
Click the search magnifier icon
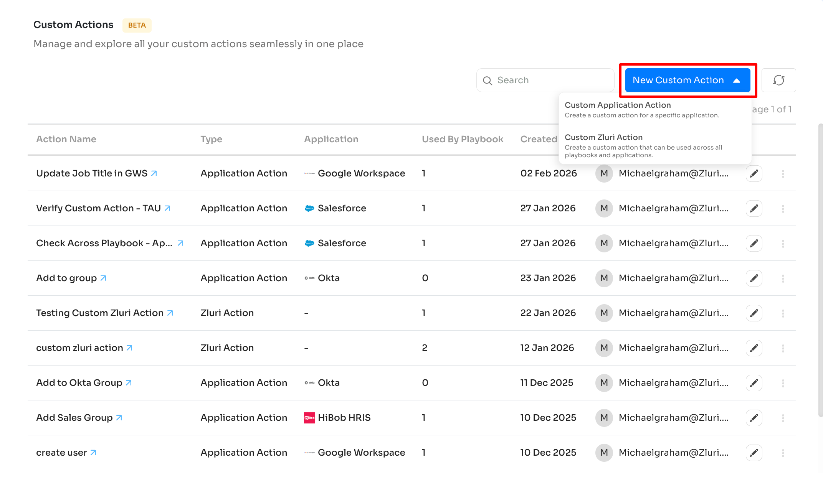pos(488,81)
